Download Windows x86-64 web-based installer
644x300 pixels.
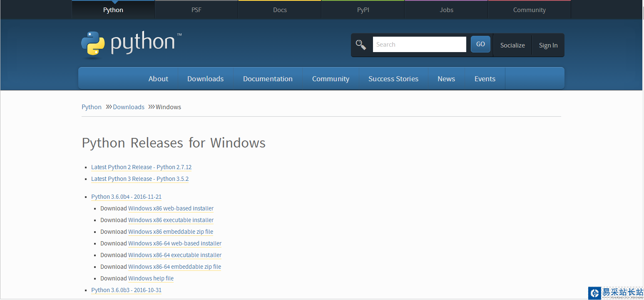[175, 243]
